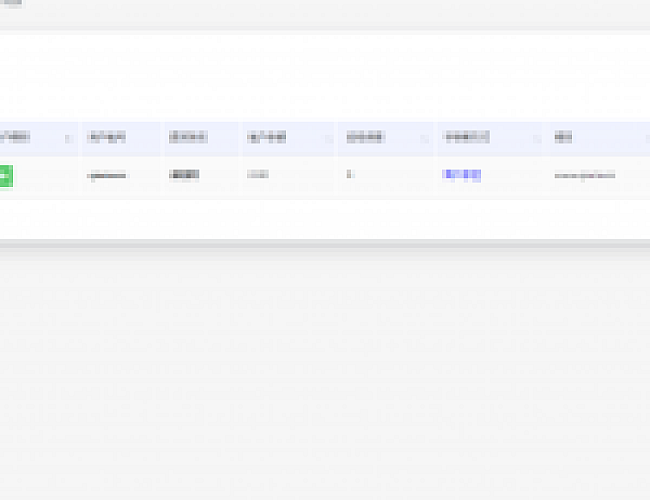Select the grey value in the fourth column cell
The height and width of the screenshot is (500, 650).
257,175
